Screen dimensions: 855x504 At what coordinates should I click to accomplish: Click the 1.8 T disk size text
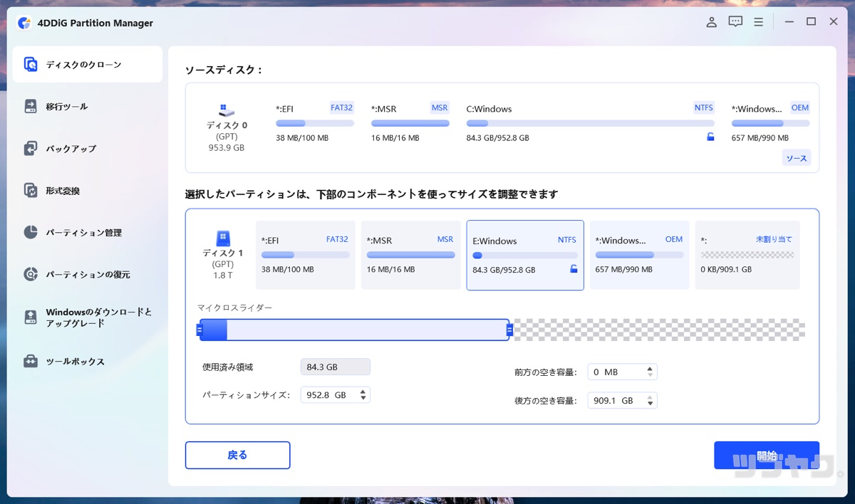click(222, 275)
